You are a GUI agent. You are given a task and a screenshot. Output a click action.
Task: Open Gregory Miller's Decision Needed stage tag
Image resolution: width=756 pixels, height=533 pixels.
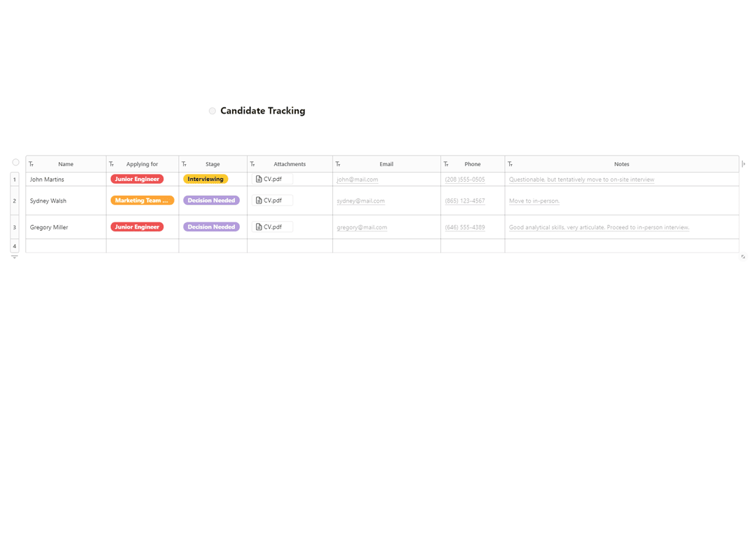pyautogui.click(x=211, y=227)
